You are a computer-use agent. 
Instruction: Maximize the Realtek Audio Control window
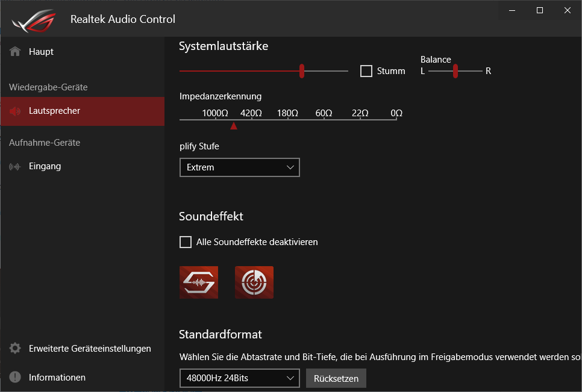(x=540, y=10)
